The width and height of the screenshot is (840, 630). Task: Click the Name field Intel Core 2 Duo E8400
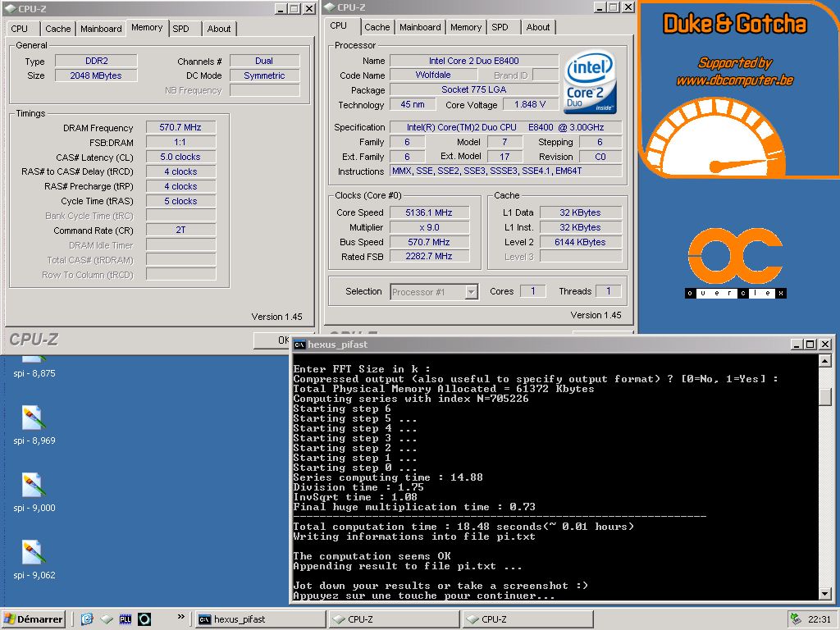point(474,61)
